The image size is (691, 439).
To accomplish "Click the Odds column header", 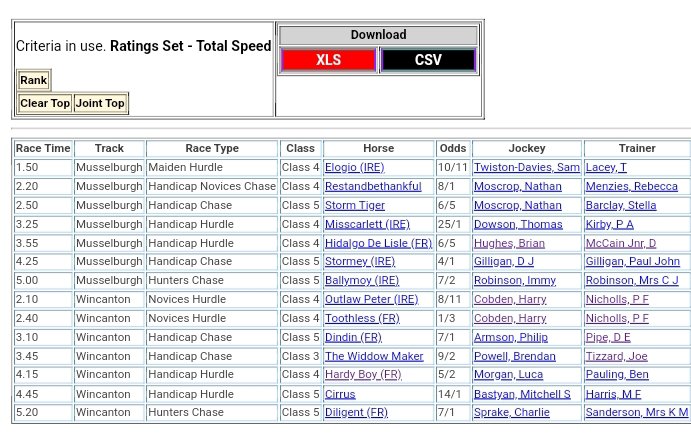I will [x=452, y=148].
